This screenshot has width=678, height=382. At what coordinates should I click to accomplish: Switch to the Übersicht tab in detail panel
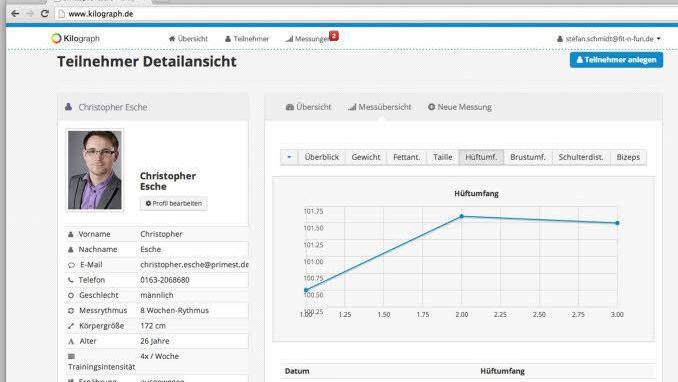point(308,107)
